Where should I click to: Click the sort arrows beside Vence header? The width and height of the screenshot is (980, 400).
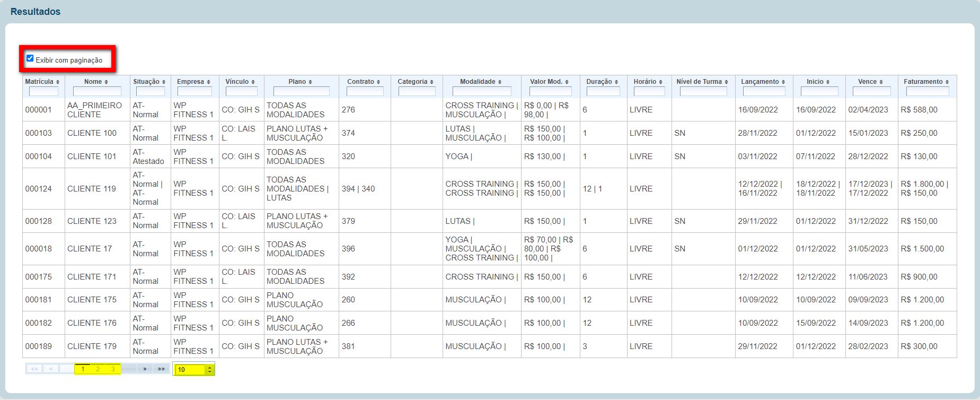(x=881, y=82)
